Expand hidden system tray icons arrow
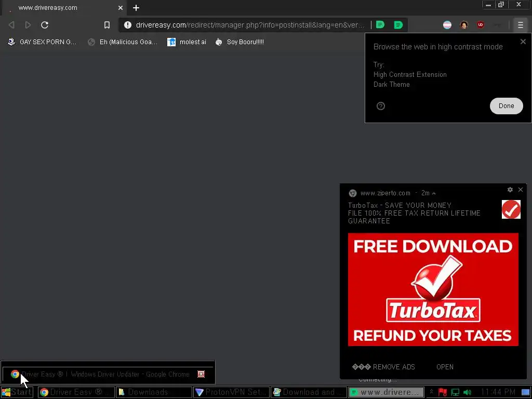The width and height of the screenshot is (532, 399). point(431,392)
